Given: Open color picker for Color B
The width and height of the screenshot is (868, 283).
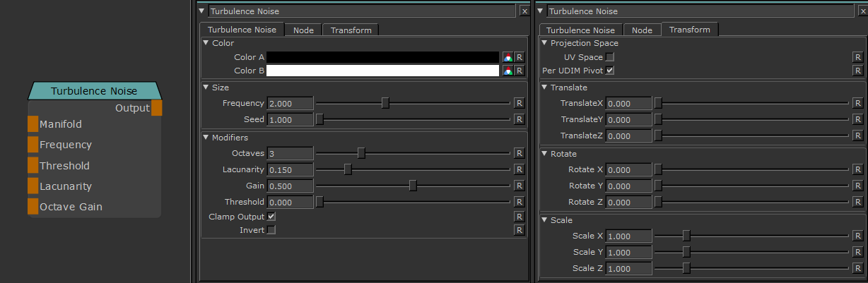Looking at the screenshot, I should coord(507,71).
